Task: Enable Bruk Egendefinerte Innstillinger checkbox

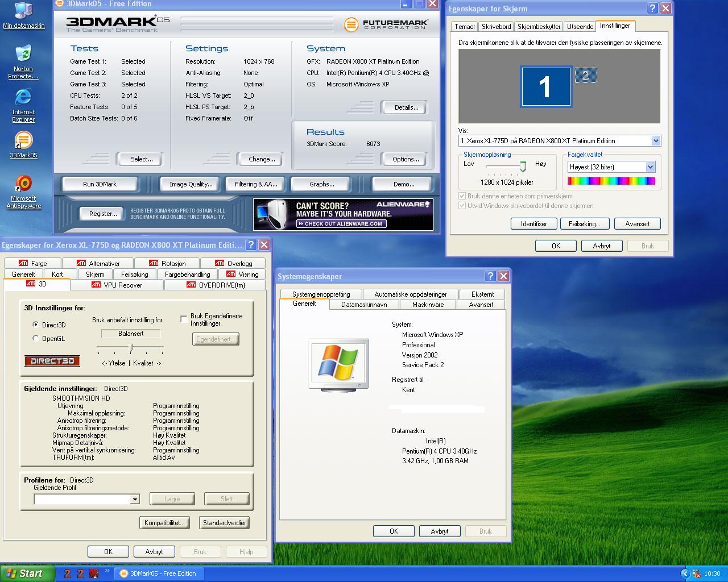Action: pos(184,319)
